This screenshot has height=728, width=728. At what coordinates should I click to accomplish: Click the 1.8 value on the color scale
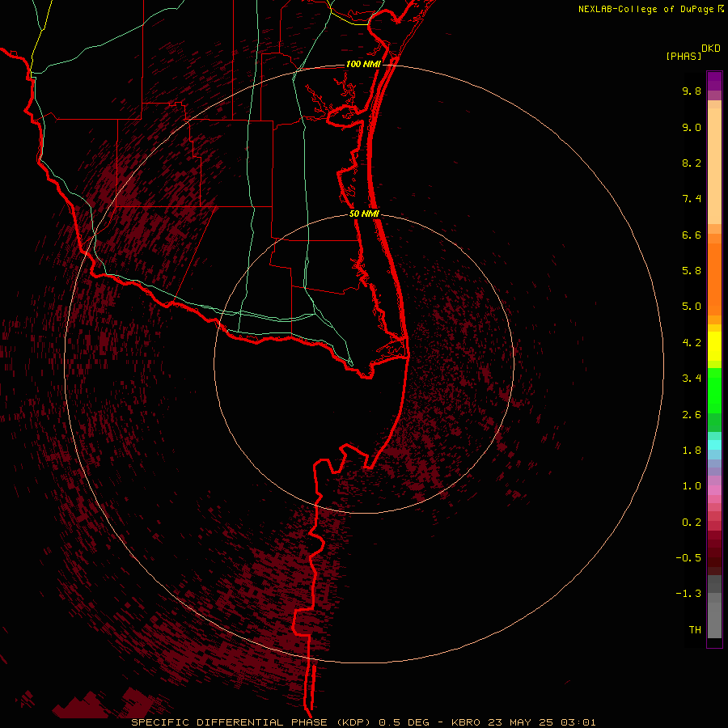tap(692, 451)
